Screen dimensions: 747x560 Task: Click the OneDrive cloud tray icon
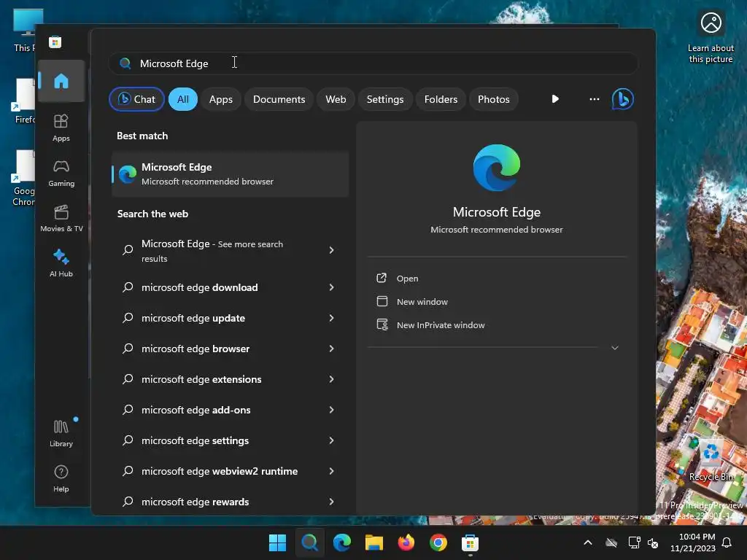coord(611,542)
